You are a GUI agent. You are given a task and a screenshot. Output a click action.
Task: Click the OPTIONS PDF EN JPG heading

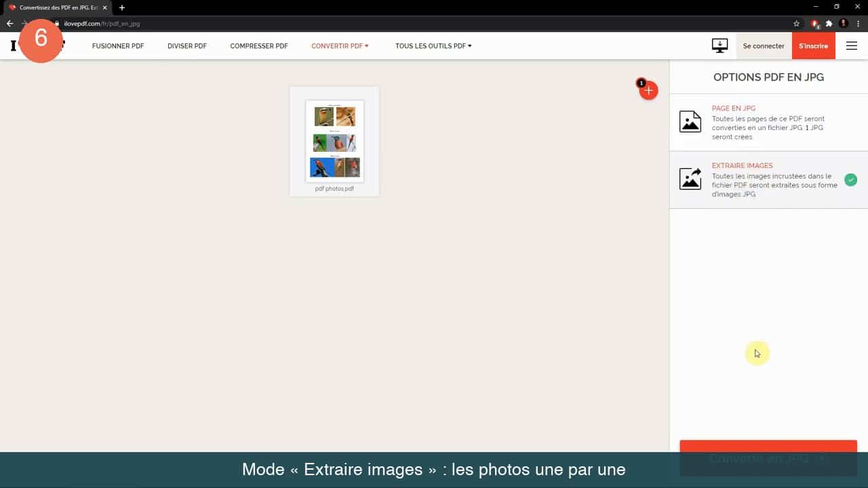click(x=768, y=77)
